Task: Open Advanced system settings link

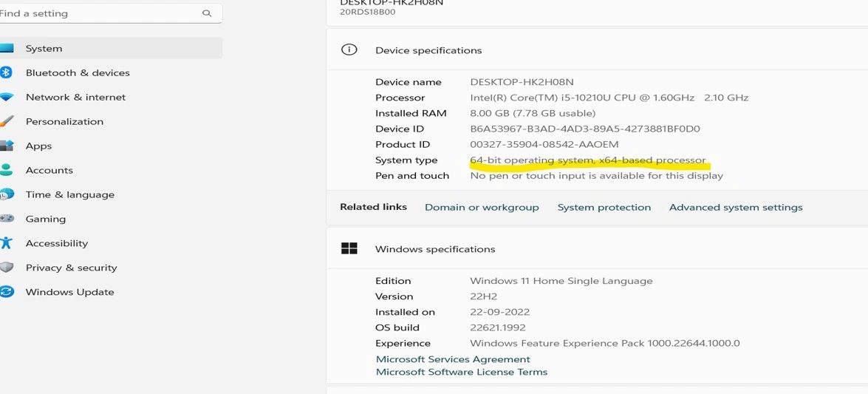Action: point(736,207)
